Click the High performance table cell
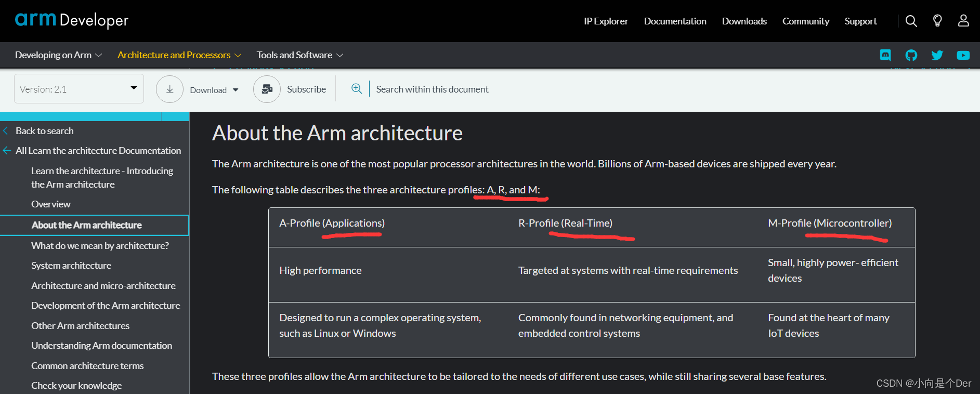The width and height of the screenshot is (980, 394). (x=320, y=270)
